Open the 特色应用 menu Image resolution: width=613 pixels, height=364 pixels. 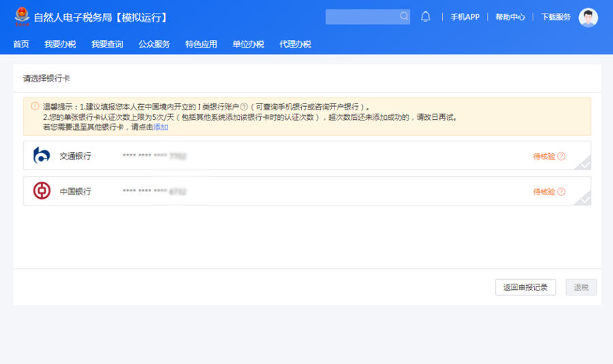[x=201, y=44]
